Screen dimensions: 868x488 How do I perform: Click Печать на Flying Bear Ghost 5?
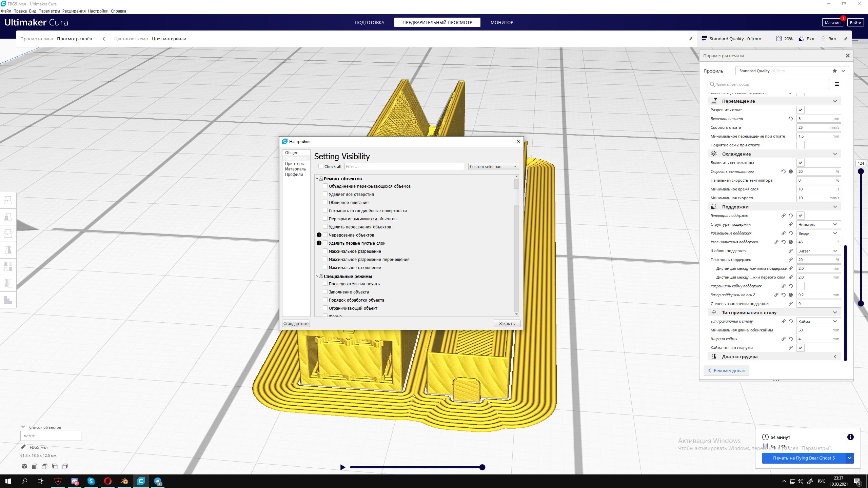coord(804,458)
